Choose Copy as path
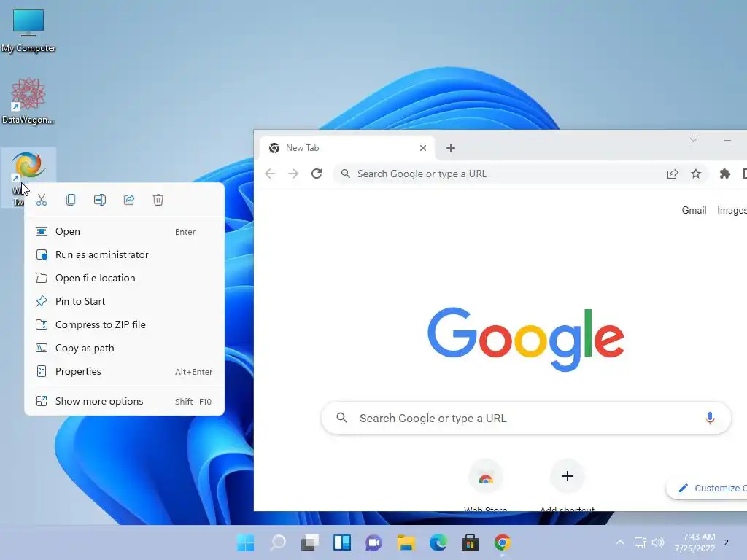Viewport: 747px width, 560px height. coord(124,348)
